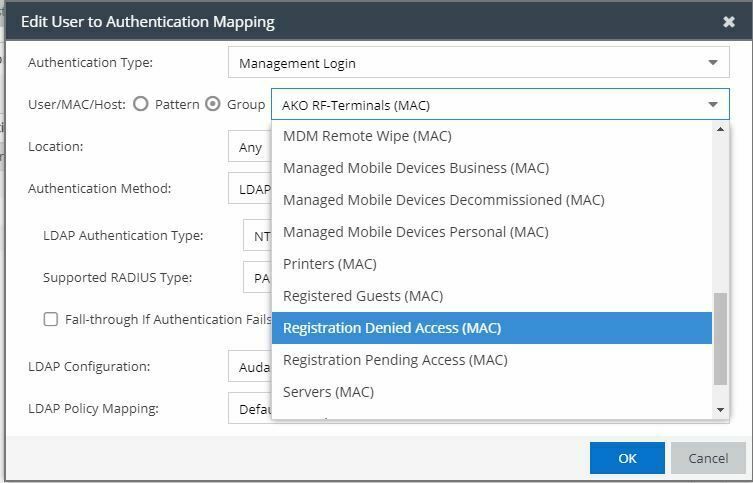Choose Printers (MAC) group
The image size is (753, 483).
click(330, 264)
